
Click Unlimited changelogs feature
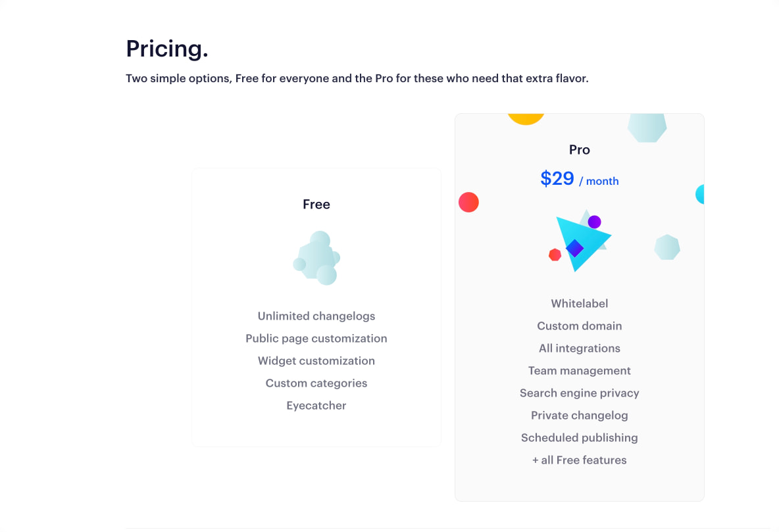point(316,316)
